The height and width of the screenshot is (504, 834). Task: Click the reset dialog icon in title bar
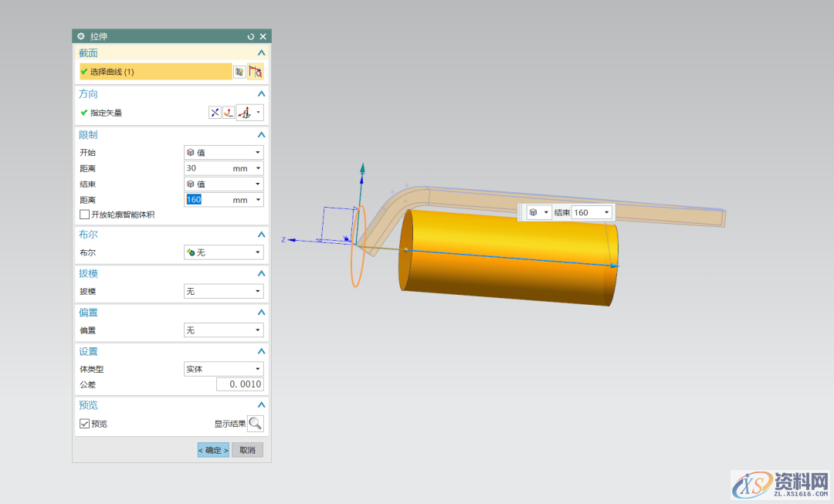click(x=250, y=36)
